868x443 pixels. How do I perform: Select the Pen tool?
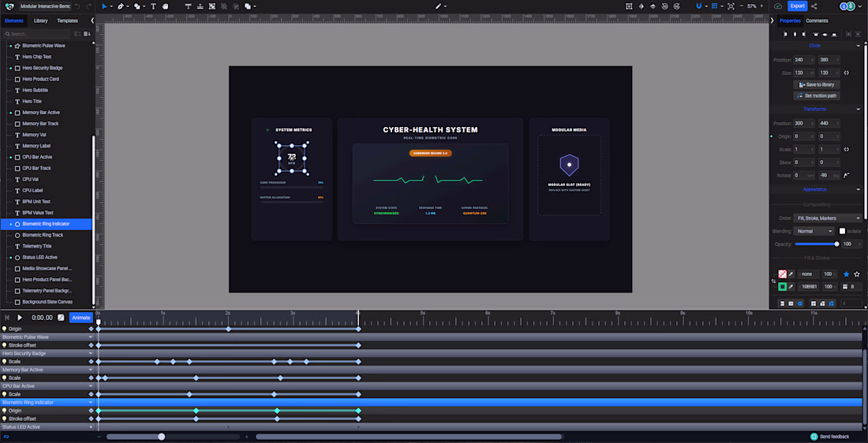tap(120, 6)
